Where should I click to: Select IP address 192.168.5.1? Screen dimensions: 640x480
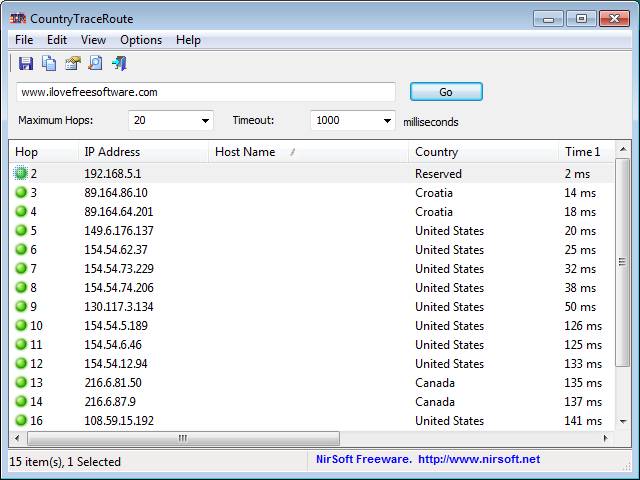click(x=113, y=173)
